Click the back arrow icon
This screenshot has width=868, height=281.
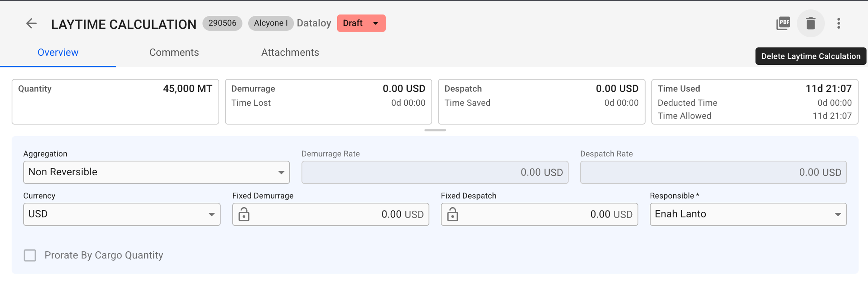point(31,24)
